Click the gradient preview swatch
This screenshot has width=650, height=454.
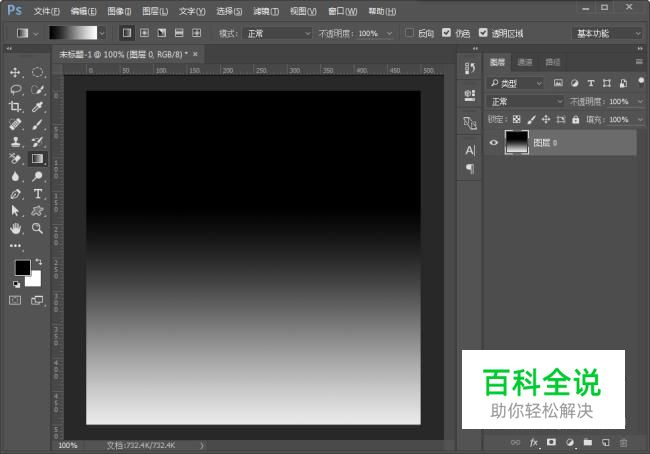point(73,33)
